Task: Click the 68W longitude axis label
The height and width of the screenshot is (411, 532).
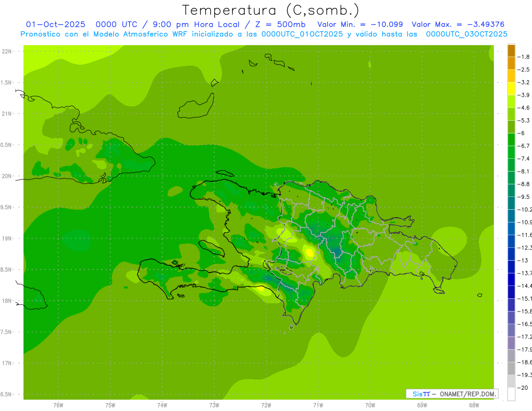Action: pyautogui.click(x=473, y=405)
